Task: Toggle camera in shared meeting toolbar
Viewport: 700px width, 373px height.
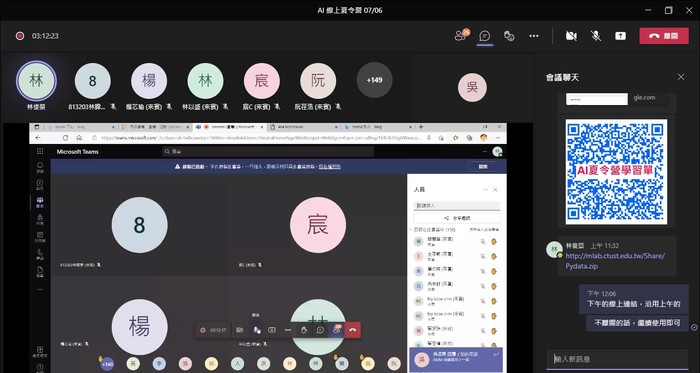Action: point(239,330)
